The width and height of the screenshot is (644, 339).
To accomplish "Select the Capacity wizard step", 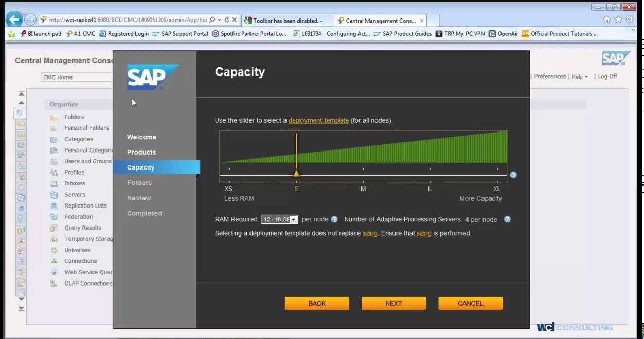I will click(x=156, y=167).
